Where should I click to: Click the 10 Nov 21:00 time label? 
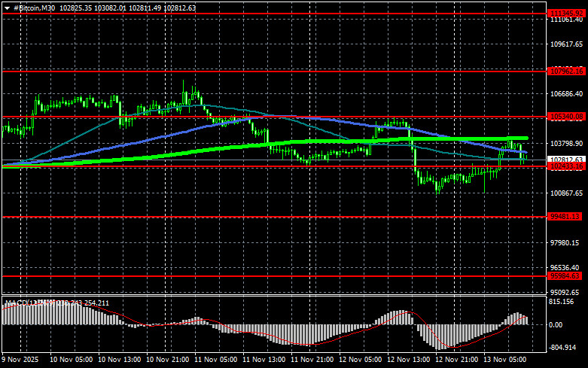pos(168,360)
